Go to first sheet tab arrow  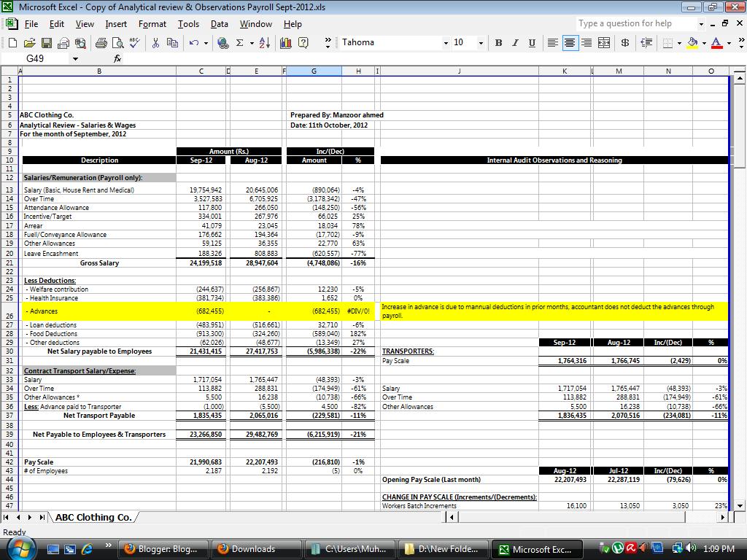coord(6,517)
